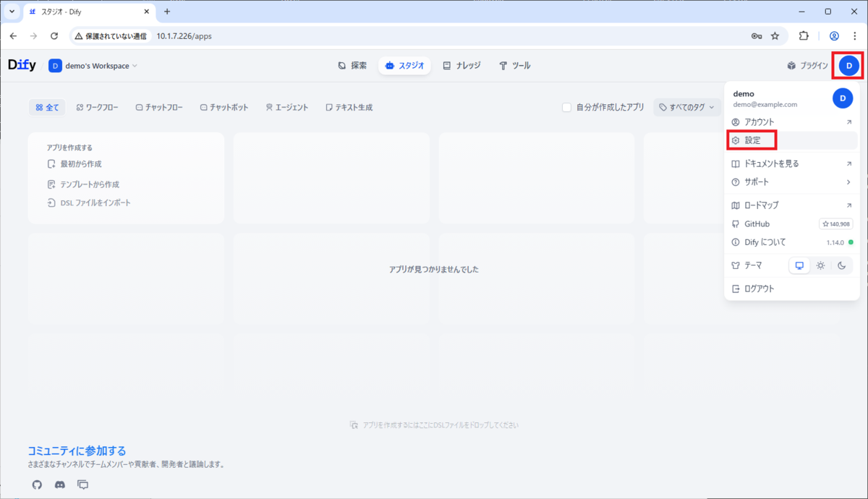Click 1.14.0 version label
This screenshot has height=499, width=868.
[835, 243]
